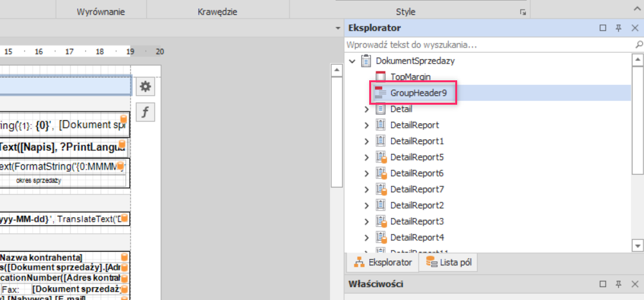The height and width of the screenshot is (300, 644).
Task: Maximize the Eksplorator panel
Action: tap(603, 28)
